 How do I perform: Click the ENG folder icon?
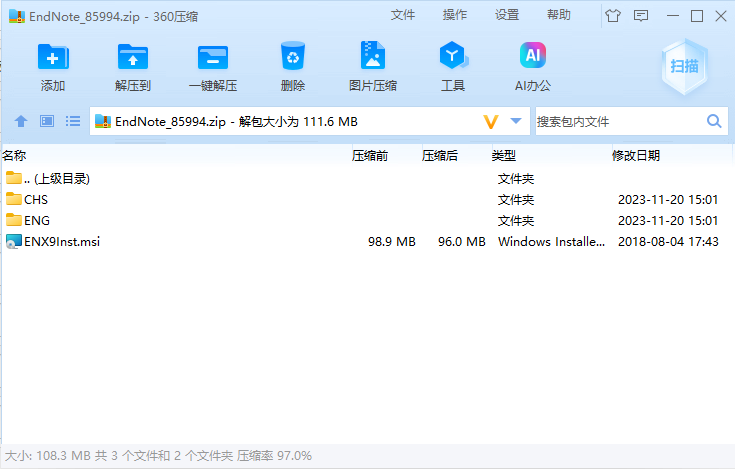click(x=14, y=220)
